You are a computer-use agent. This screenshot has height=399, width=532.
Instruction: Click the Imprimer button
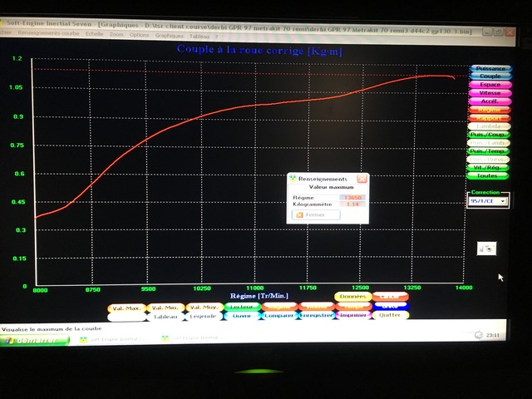click(352, 315)
